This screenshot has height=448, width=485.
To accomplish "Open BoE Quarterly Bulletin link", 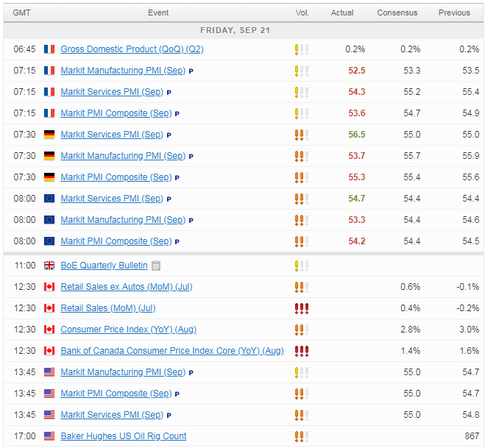I will (x=104, y=266).
